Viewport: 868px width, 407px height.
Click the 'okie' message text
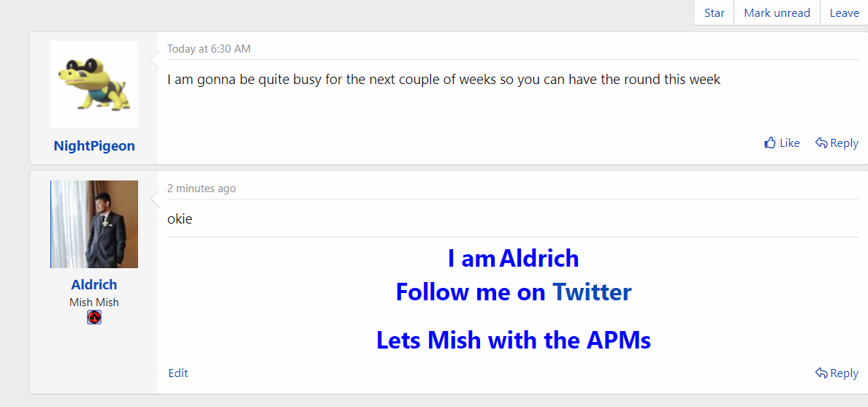[x=179, y=219]
